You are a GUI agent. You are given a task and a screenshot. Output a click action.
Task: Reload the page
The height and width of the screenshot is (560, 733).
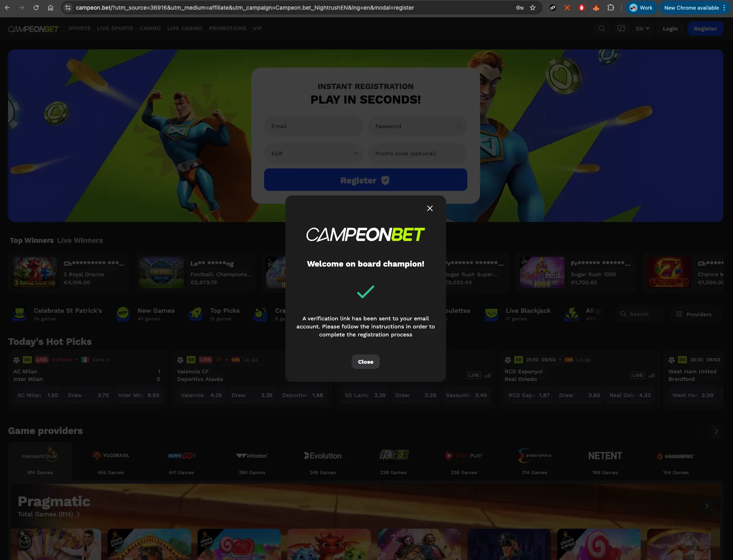(36, 8)
